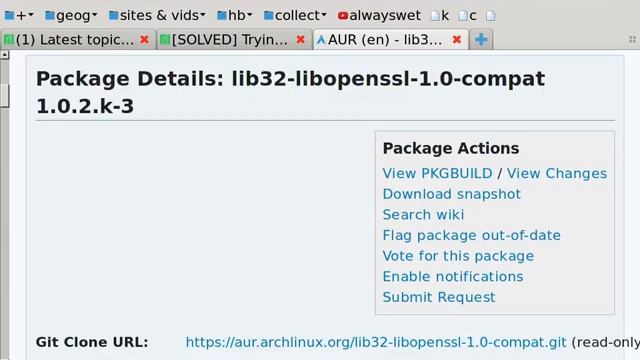Click Vote for this package
Image resolution: width=640 pixels, height=360 pixels.
(x=458, y=256)
